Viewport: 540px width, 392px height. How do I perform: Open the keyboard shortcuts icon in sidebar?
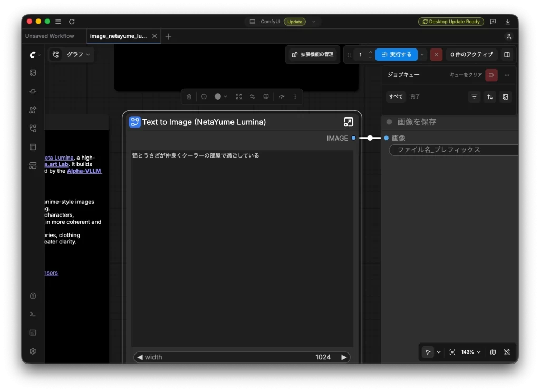(33, 332)
